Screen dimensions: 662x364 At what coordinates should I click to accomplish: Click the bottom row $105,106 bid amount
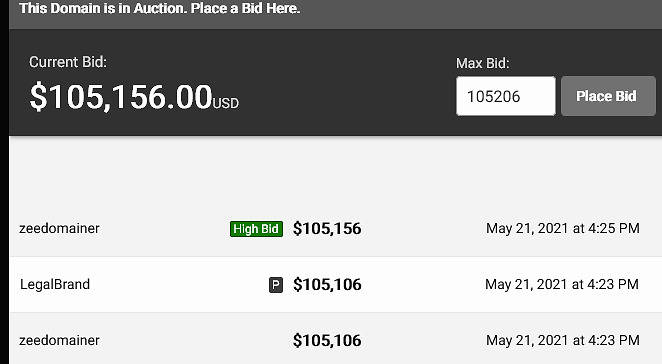(327, 340)
